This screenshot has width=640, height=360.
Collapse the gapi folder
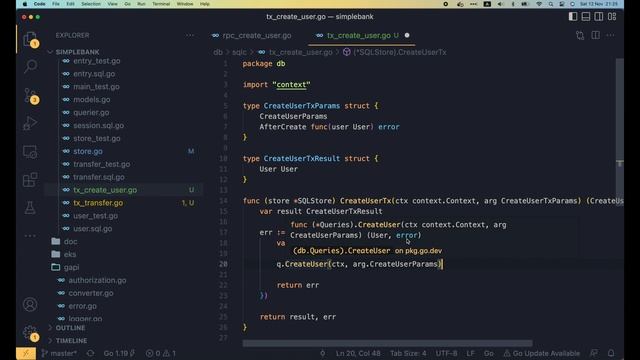71,267
